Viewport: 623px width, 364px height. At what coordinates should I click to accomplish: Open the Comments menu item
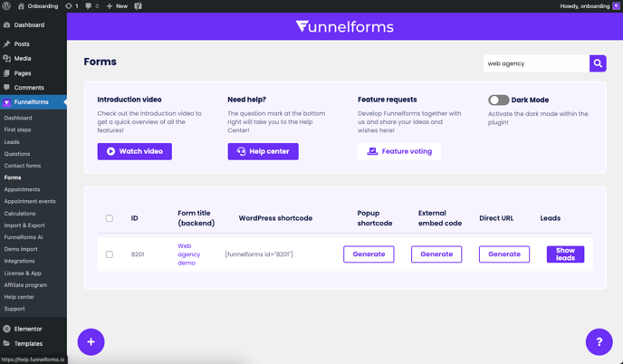pyautogui.click(x=34, y=88)
